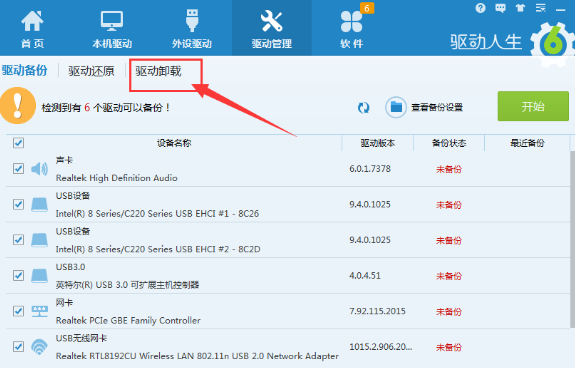
Task: Click the skin shirt icon
Action: 520,8
